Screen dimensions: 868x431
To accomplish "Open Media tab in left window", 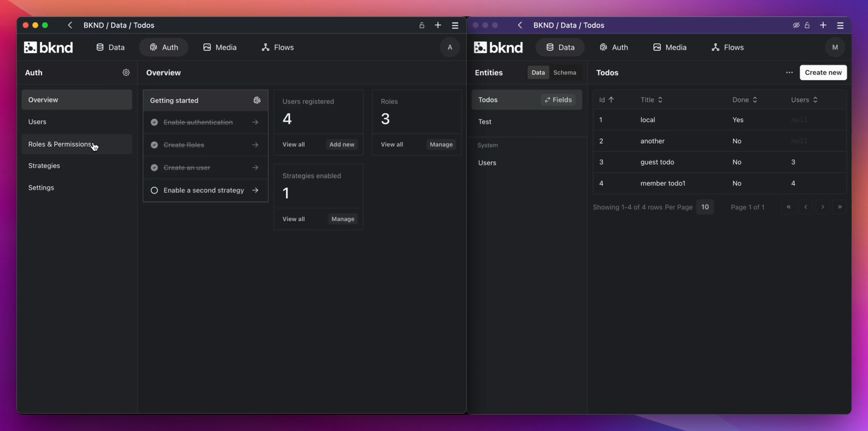I will click(220, 47).
